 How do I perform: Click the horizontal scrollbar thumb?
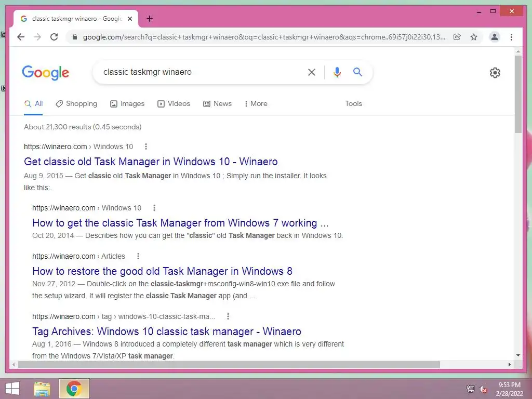coord(229,364)
